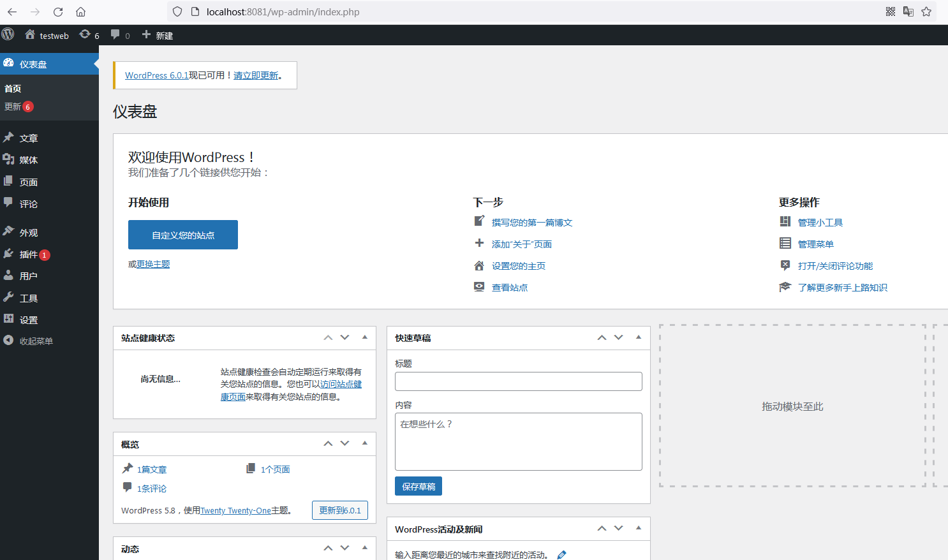The width and height of the screenshot is (948, 560).
Task: Reload the page with browser refresh icon
Action: coord(58,11)
